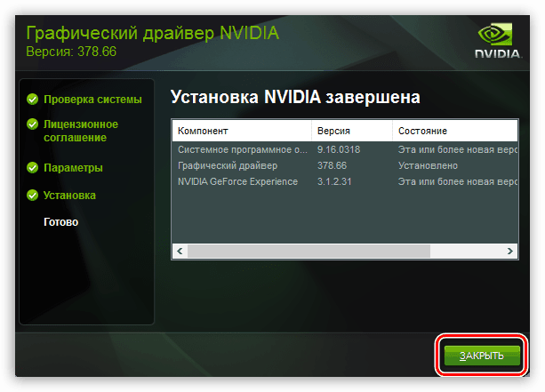545x392 pixels.
Task: Click the Установка NVIDIA завершена heading
Action: pyautogui.click(x=295, y=97)
